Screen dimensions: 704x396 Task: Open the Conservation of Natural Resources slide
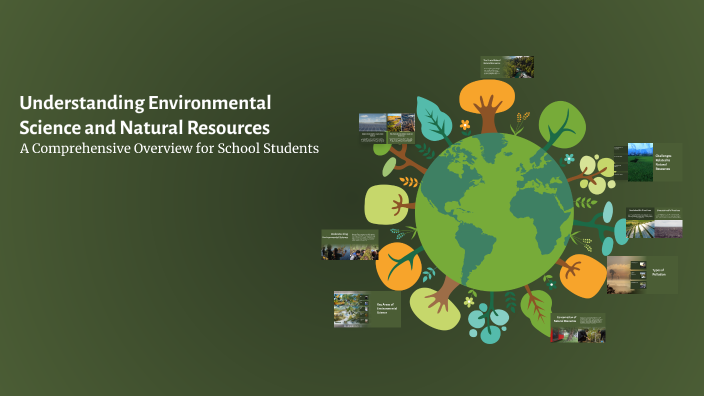(578, 328)
